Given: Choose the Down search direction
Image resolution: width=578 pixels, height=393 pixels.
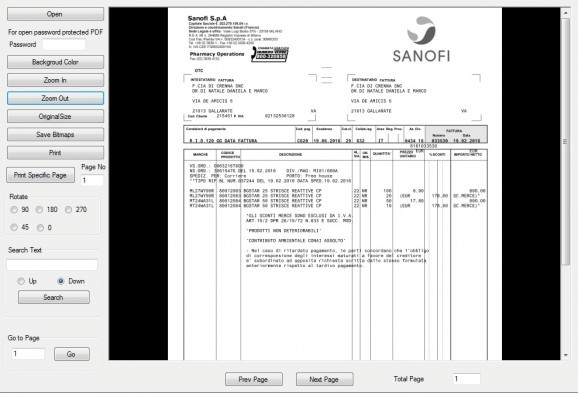Looking at the screenshot, I should [61, 281].
